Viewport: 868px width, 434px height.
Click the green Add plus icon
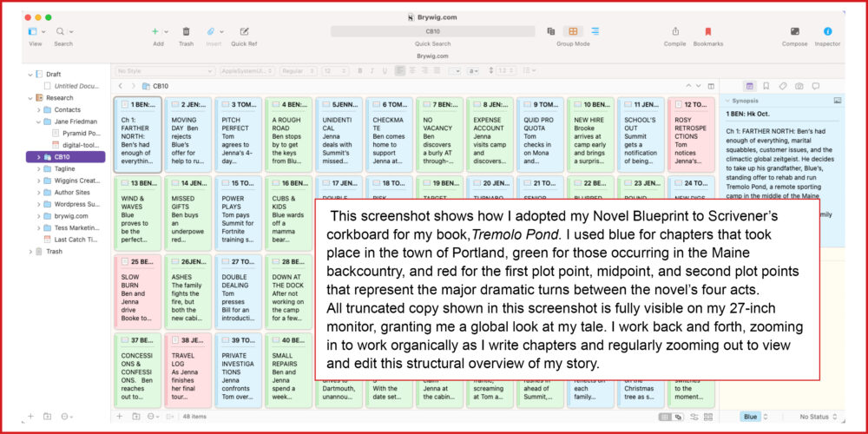point(155,31)
